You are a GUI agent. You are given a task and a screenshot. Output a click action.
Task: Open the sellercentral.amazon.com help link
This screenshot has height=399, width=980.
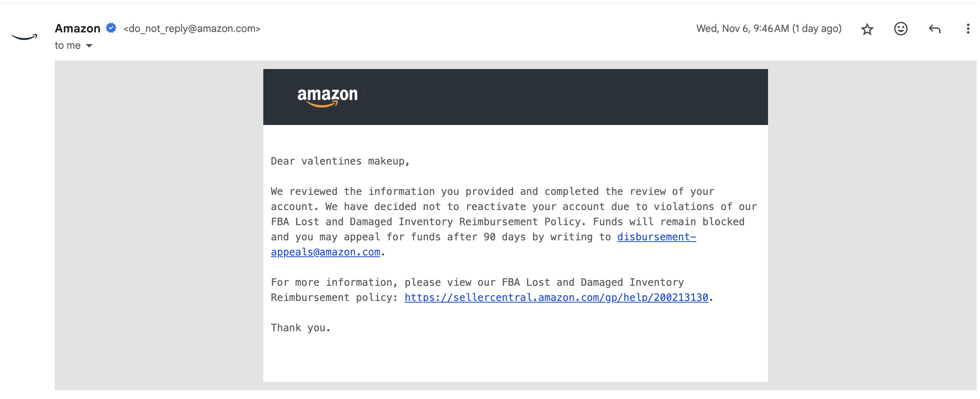tap(556, 298)
